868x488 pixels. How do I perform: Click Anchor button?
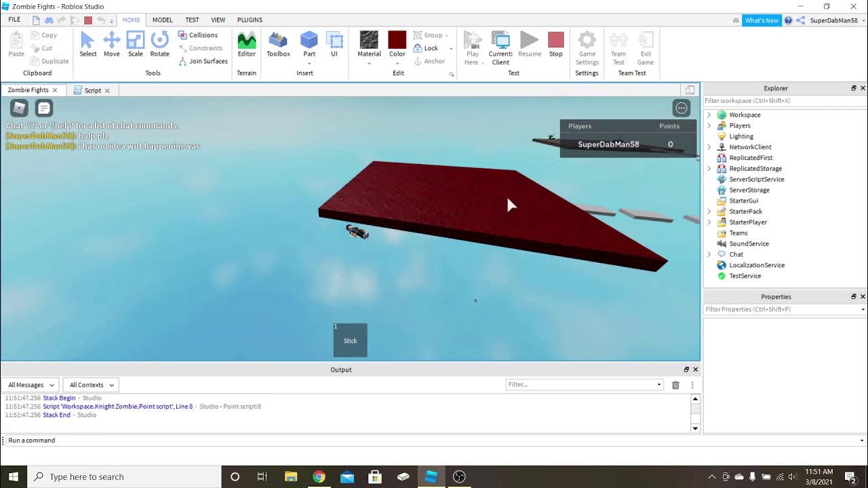tap(429, 61)
